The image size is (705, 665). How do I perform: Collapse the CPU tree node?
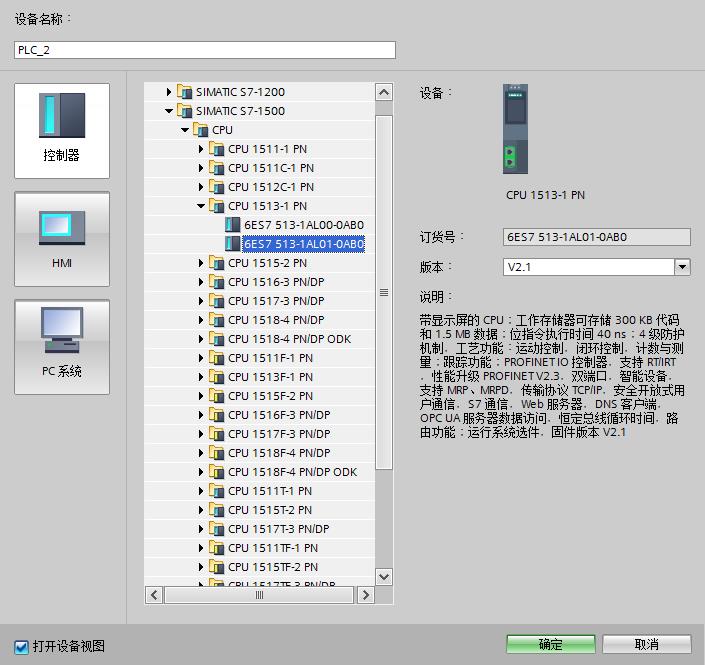185,130
